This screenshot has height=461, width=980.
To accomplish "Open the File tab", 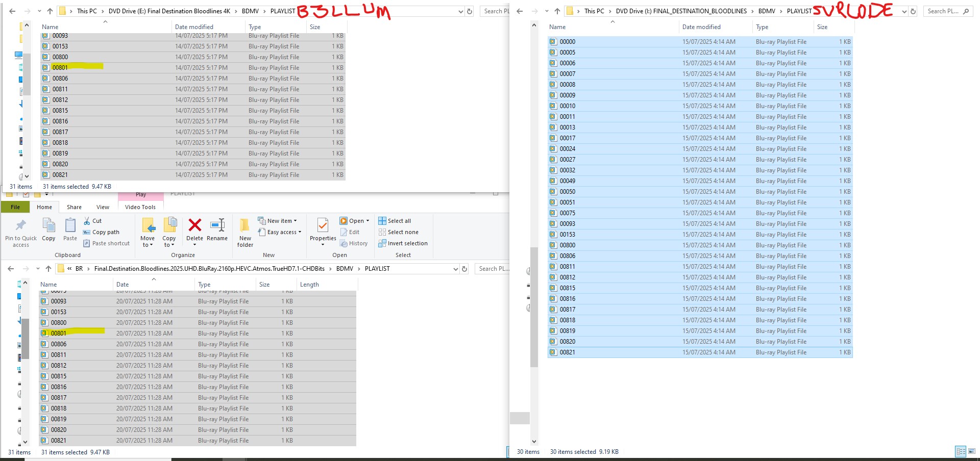I will point(15,207).
